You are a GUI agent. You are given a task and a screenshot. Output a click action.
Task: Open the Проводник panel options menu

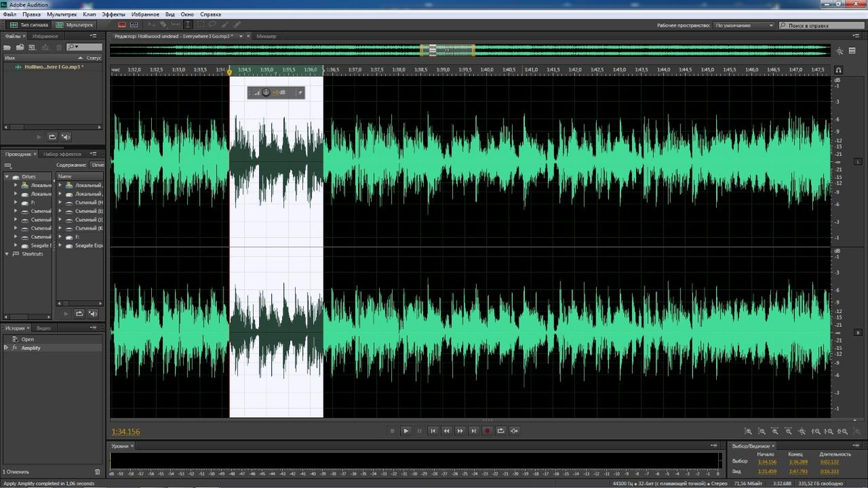coord(93,154)
